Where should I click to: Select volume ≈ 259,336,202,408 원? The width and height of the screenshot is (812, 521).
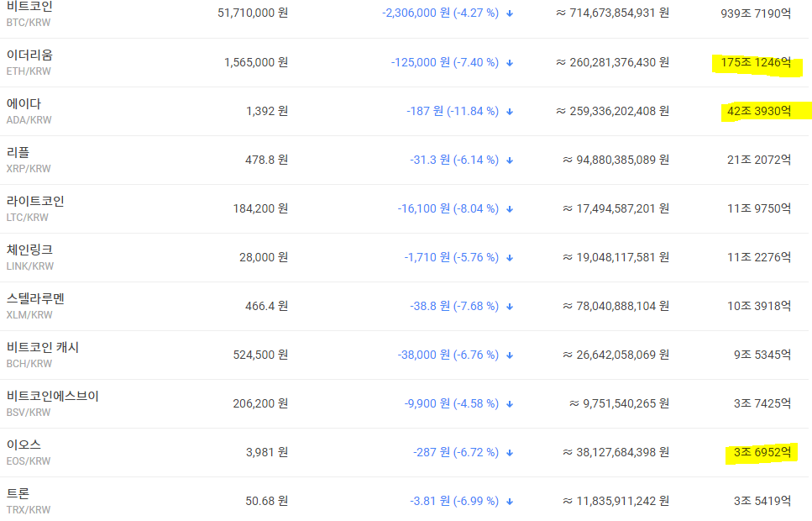click(x=613, y=111)
